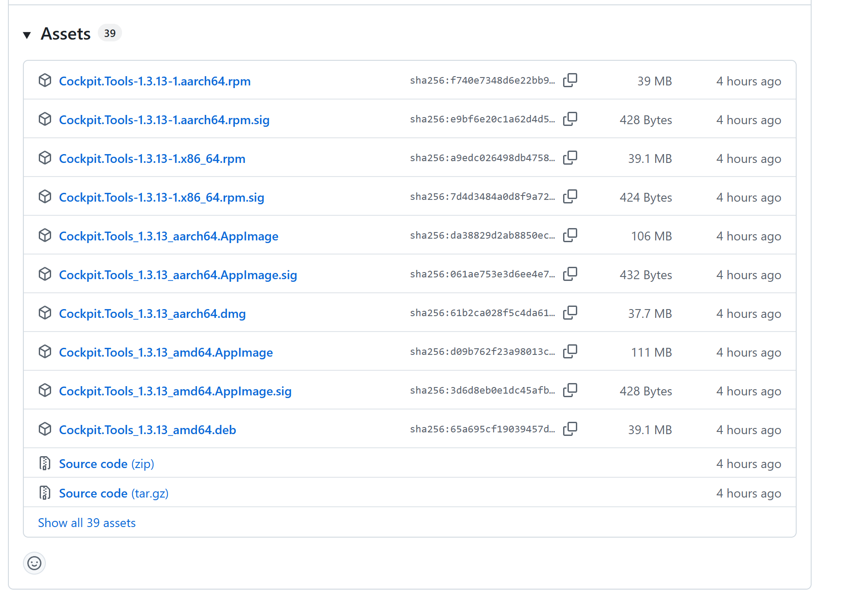The width and height of the screenshot is (868, 590).
Task: Click package icon beside aarch64.rpm
Action: [45, 81]
